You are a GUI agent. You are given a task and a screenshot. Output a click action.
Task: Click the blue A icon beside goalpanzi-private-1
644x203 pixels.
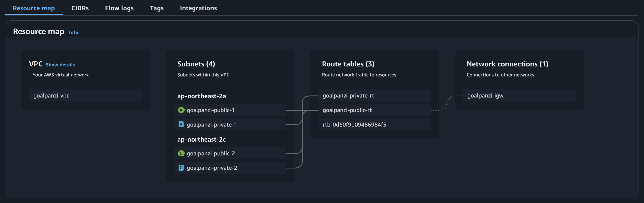(x=181, y=125)
